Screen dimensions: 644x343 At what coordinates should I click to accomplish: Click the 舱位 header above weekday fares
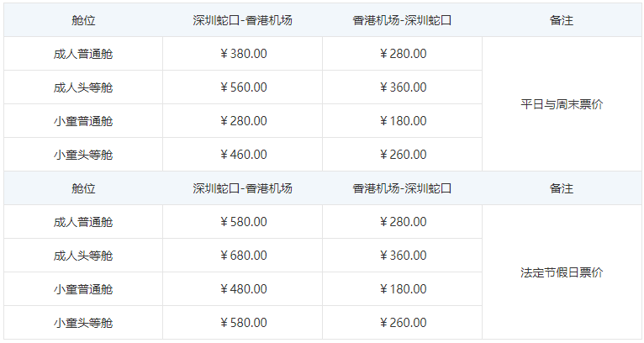pos(83,20)
